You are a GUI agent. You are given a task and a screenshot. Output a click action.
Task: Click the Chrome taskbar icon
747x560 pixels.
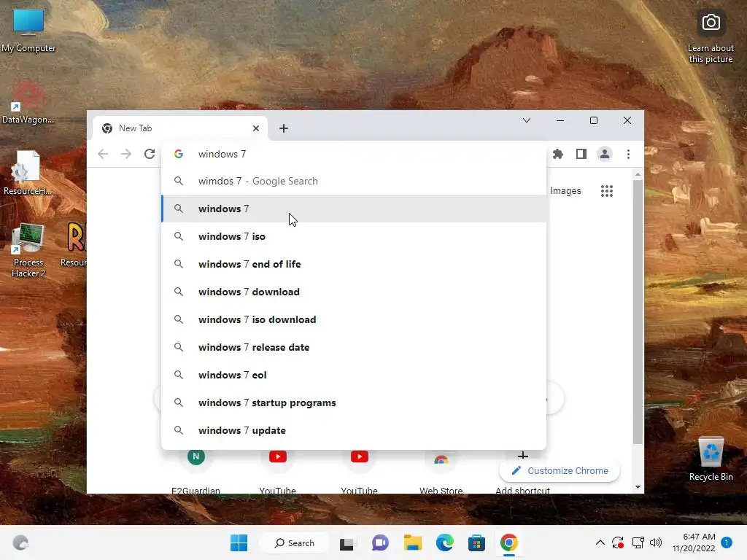pos(508,542)
